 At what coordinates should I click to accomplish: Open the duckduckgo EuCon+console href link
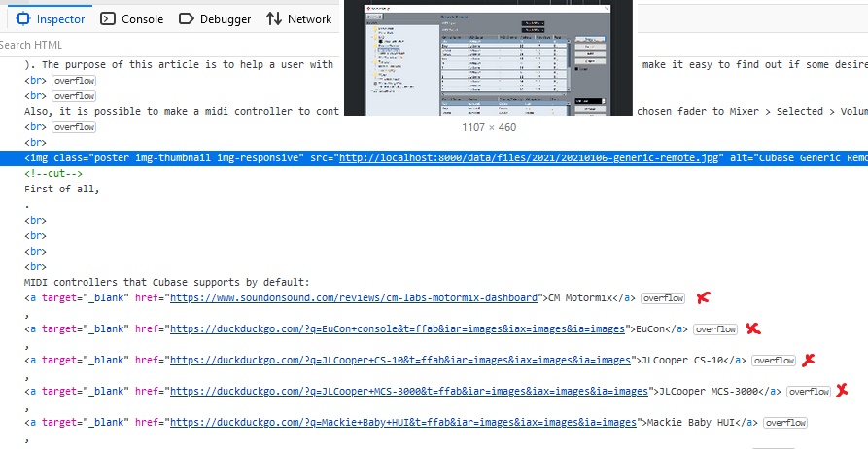[398, 328]
